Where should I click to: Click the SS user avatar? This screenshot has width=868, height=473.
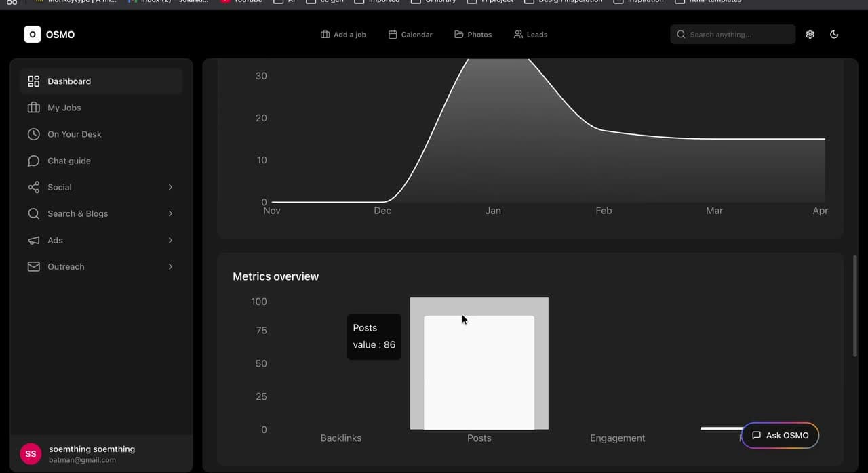point(31,454)
